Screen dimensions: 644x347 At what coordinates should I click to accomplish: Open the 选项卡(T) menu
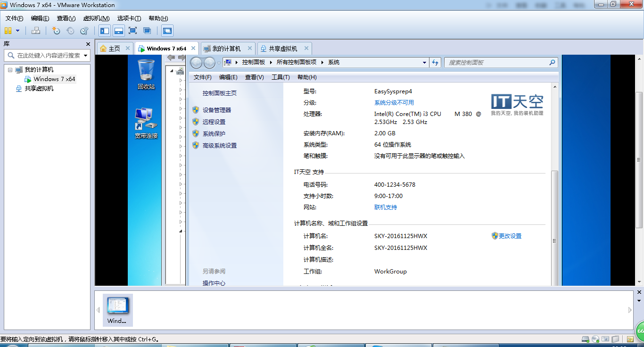click(129, 18)
